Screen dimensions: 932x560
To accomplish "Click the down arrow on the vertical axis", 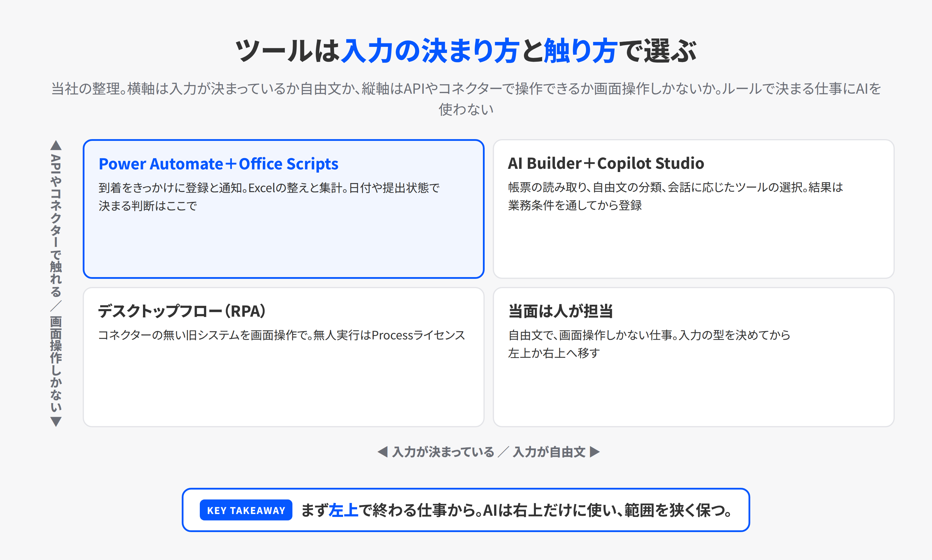I will (x=56, y=421).
